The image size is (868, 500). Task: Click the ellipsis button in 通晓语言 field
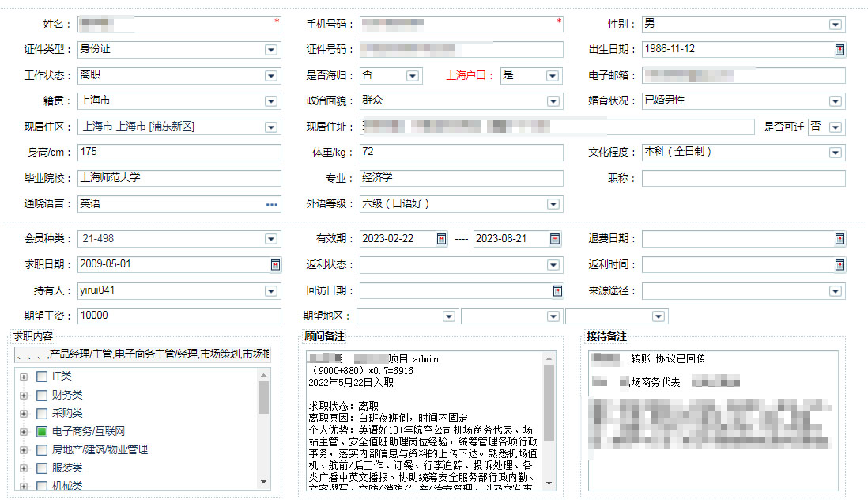272,204
